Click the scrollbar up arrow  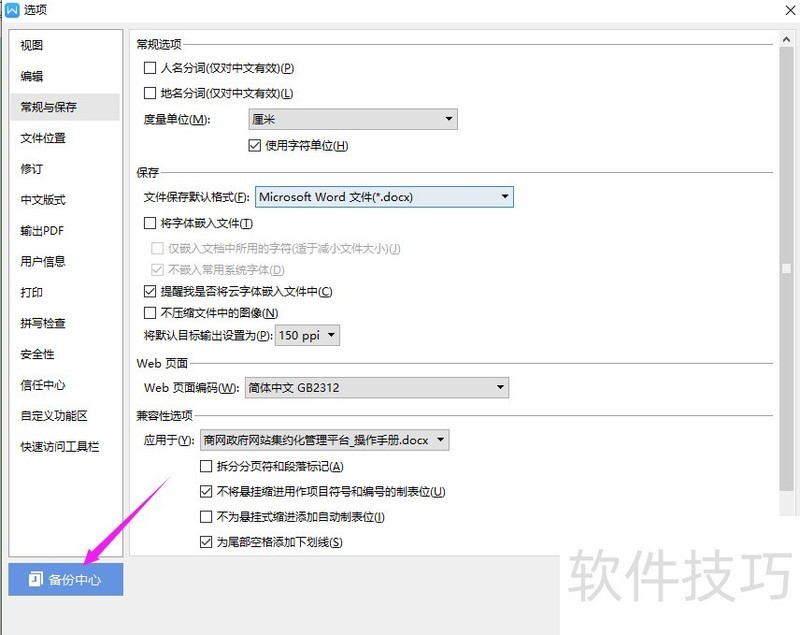(786, 39)
